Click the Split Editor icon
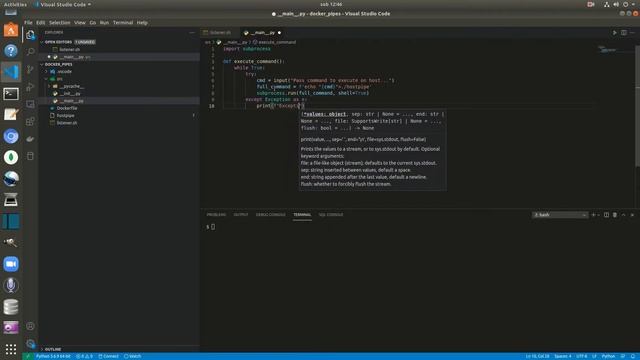Viewport: 640px width, 360px height. pyautogui.click(x=624, y=33)
